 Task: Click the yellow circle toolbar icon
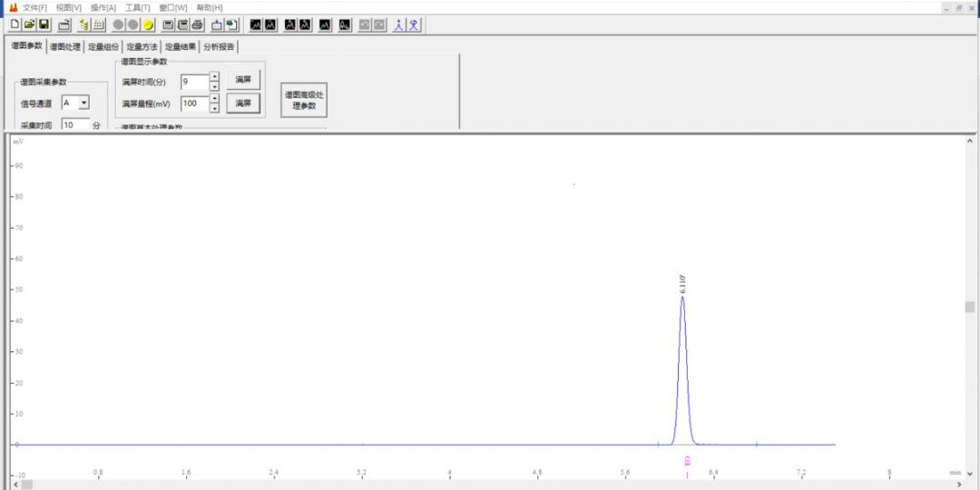coord(148,24)
